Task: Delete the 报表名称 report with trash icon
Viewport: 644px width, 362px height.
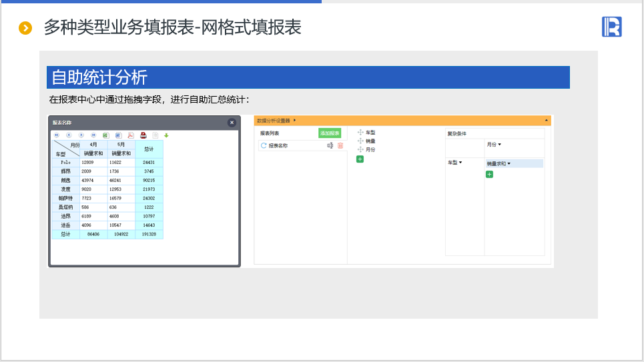Action: point(340,145)
